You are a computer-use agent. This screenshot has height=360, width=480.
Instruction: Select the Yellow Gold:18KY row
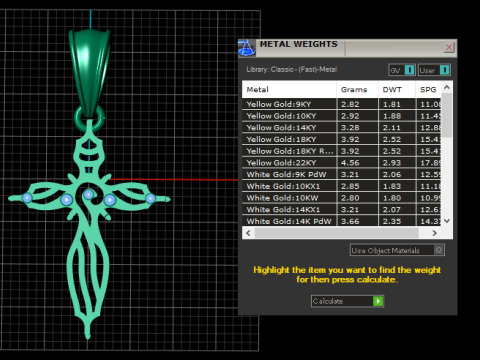[342, 139]
